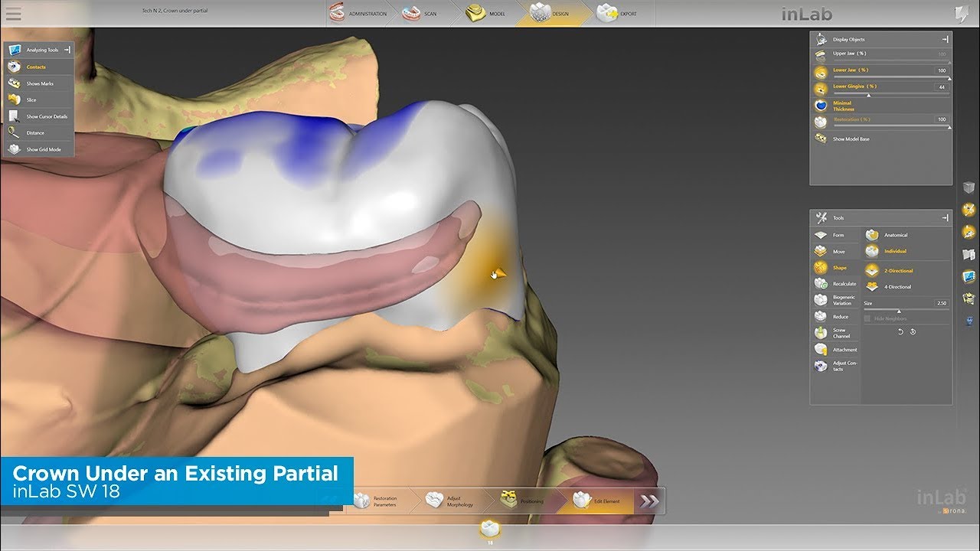Select tooth 18 in bottom bar
Screen dimensions: 980x551
click(490, 530)
